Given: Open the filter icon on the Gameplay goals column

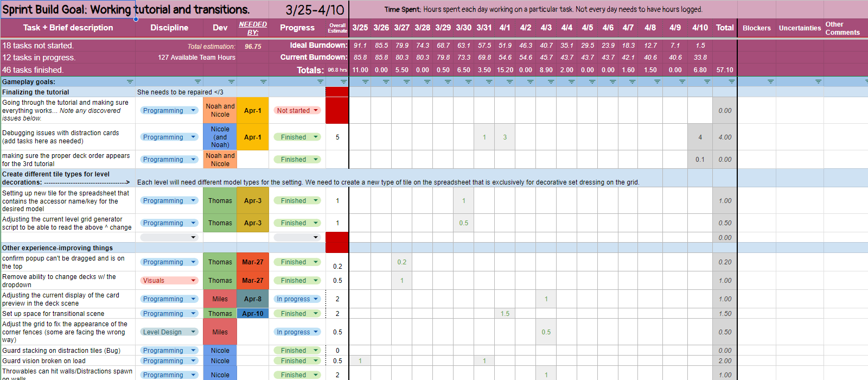Looking at the screenshot, I should pyautogui.click(x=130, y=82).
